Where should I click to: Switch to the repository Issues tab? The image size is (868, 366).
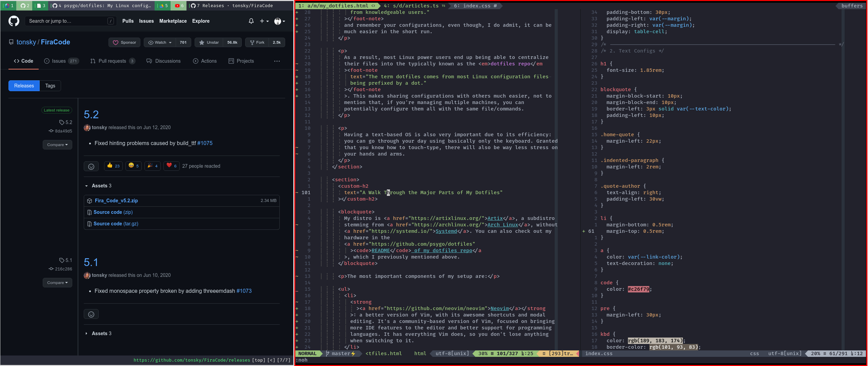pos(61,61)
